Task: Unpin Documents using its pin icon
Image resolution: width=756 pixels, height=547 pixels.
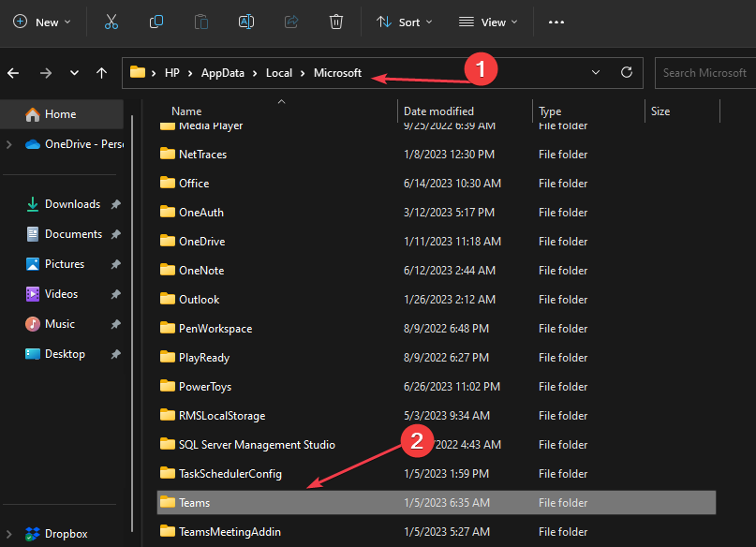Action: click(x=116, y=234)
